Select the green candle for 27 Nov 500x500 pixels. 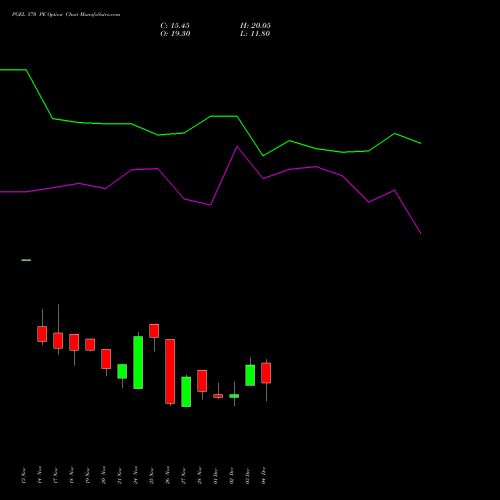pyautogui.click(x=186, y=392)
